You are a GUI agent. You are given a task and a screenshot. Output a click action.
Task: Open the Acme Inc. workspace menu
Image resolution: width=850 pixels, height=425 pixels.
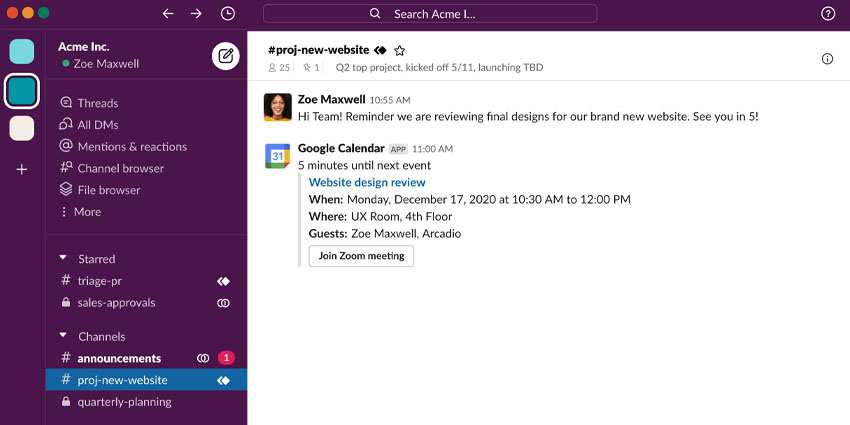83,47
